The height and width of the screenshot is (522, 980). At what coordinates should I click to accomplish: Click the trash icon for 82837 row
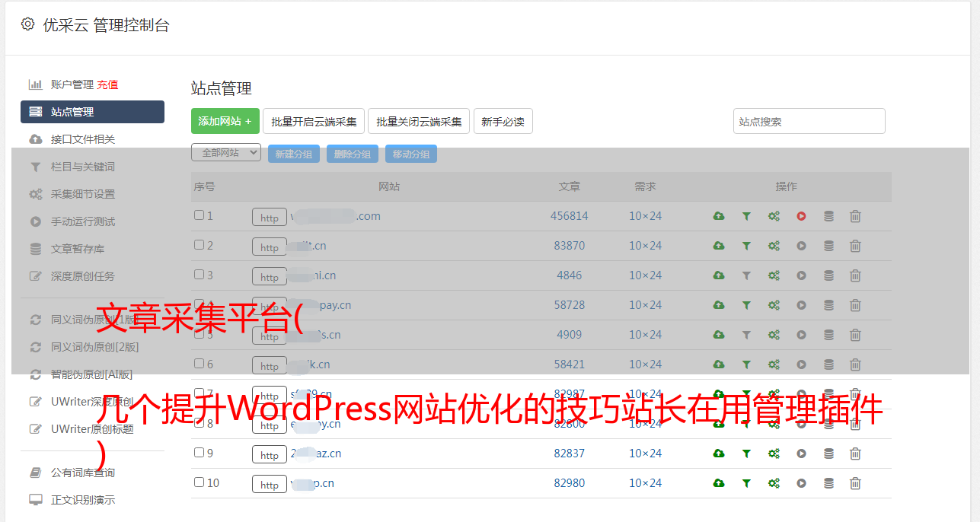click(x=855, y=454)
